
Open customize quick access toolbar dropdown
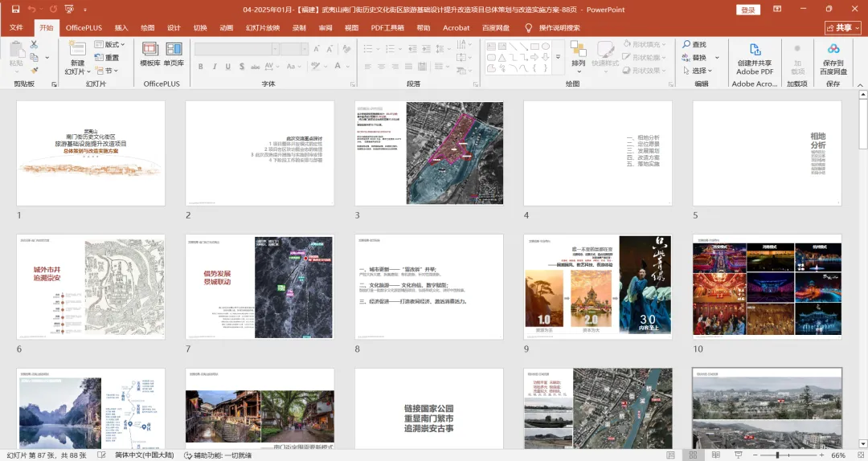pyautogui.click(x=84, y=10)
